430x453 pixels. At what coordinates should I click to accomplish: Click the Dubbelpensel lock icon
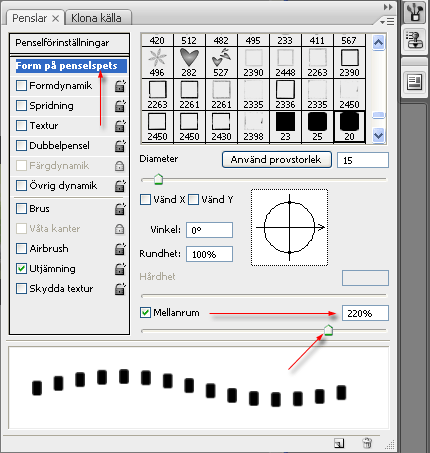click(120, 146)
